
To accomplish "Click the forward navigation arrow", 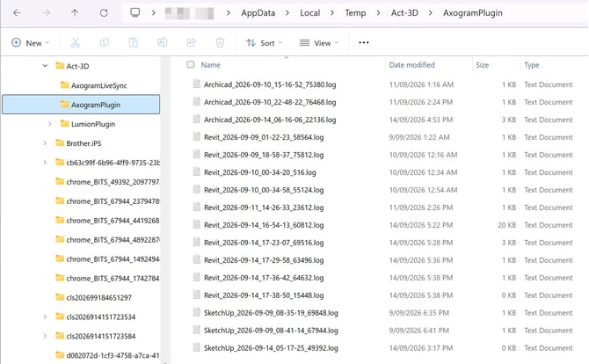I will (x=46, y=13).
